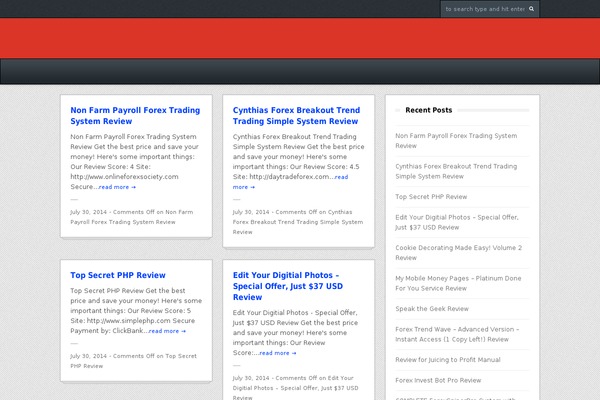Image resolution: width=600 pixels, height=400 pixels.
Task: Click read more in Edit Your Digitial Photos post
Action: point(278,353)
